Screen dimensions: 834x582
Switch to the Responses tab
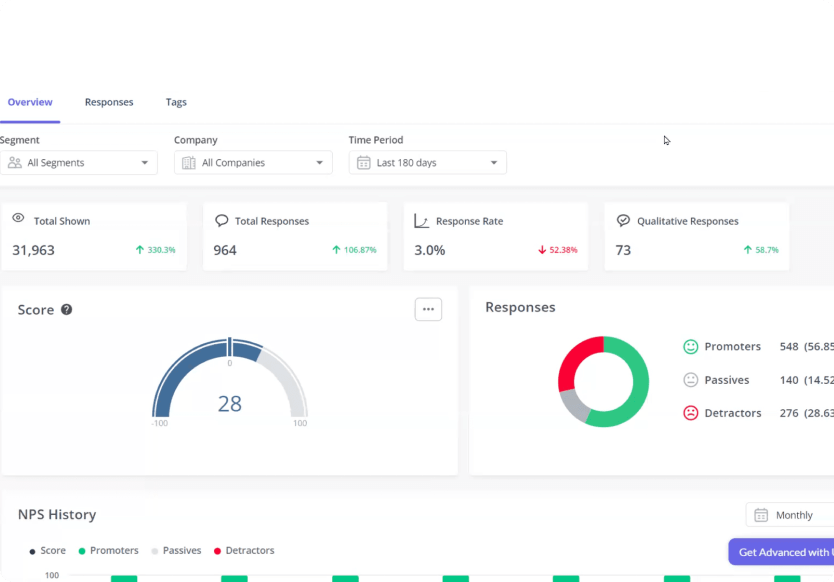click(109, 102)
